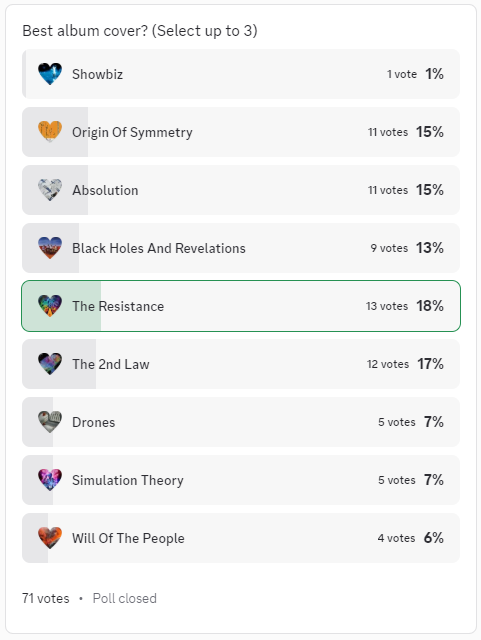Viewport: 481px width, 640px height.
Task: Click the "9 votes" count label
Action: (x=389, y=248)
